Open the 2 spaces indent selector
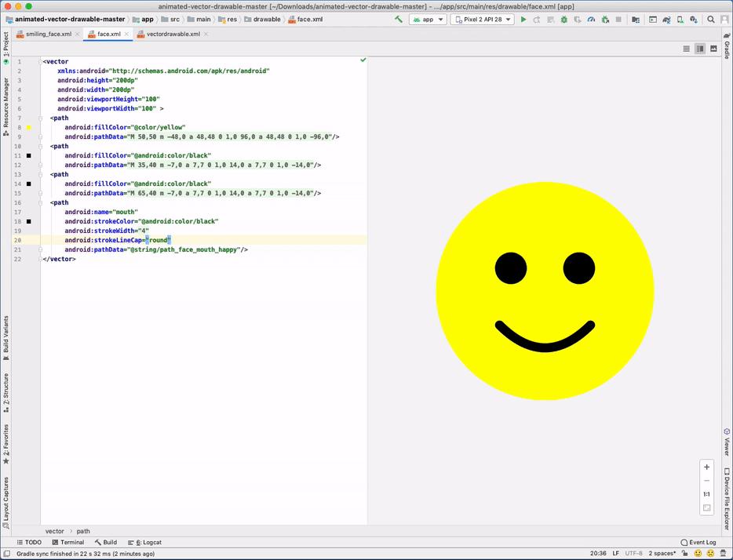733x560 pixels. click(x=662, y=554)
